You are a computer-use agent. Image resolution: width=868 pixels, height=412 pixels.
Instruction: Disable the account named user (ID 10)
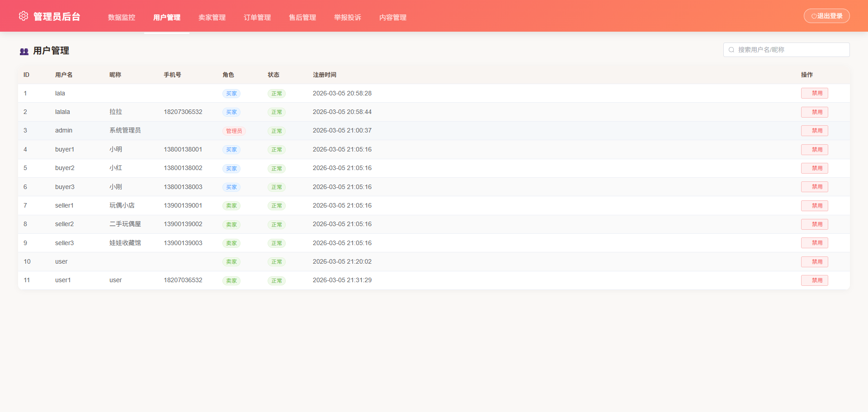click(815, 262)
